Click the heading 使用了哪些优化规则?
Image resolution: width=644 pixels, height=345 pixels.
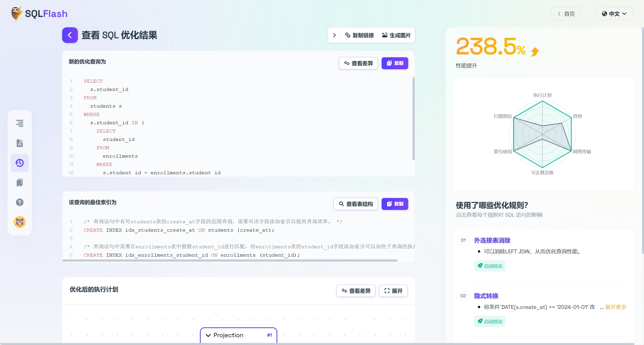coord(492,205)
